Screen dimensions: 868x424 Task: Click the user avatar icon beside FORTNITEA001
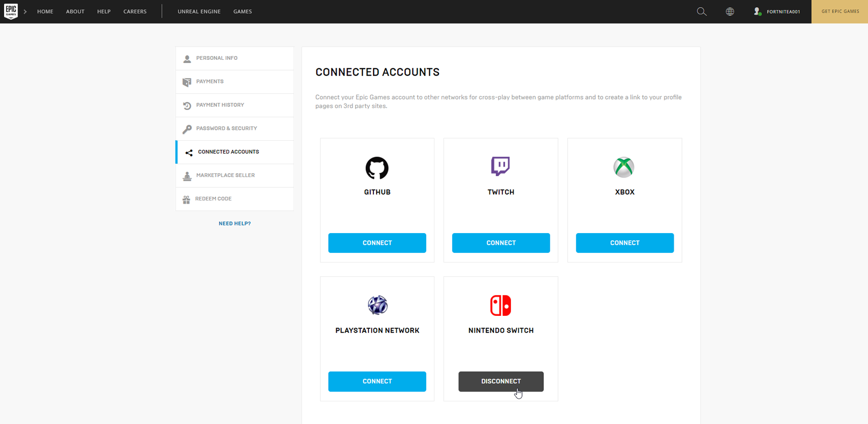[x=758, y=12]
